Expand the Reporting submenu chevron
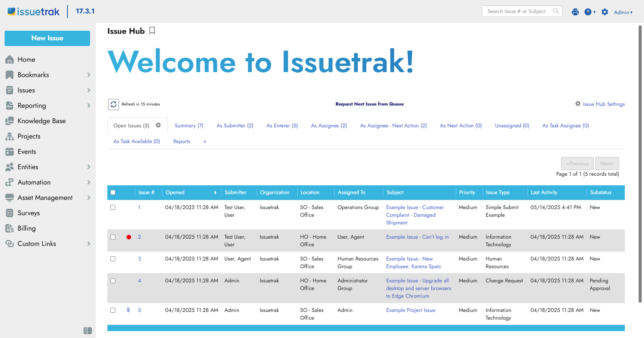 pos(89,106)
